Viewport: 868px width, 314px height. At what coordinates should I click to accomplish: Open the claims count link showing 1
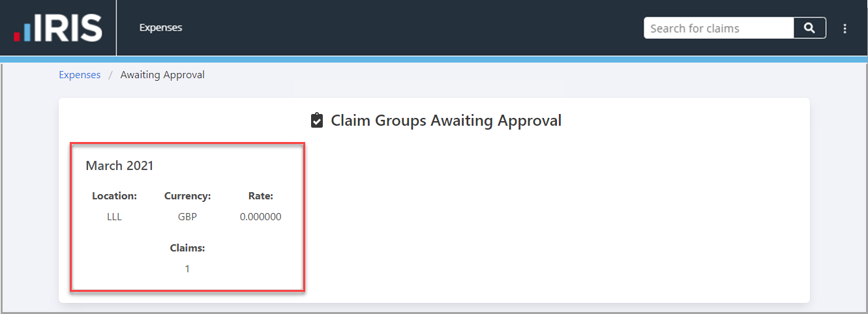[187, 268]
